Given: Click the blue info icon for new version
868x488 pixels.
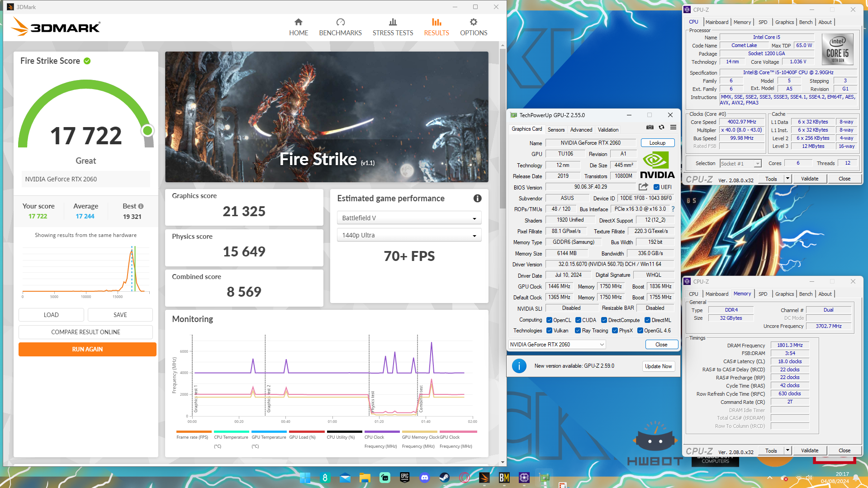Looking at the screenshot, I should [x=519, y=366].
